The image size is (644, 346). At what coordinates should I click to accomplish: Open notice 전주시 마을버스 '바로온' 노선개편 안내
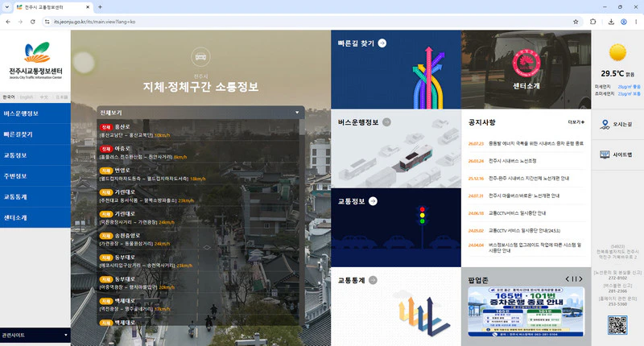[x=524, y=196]
